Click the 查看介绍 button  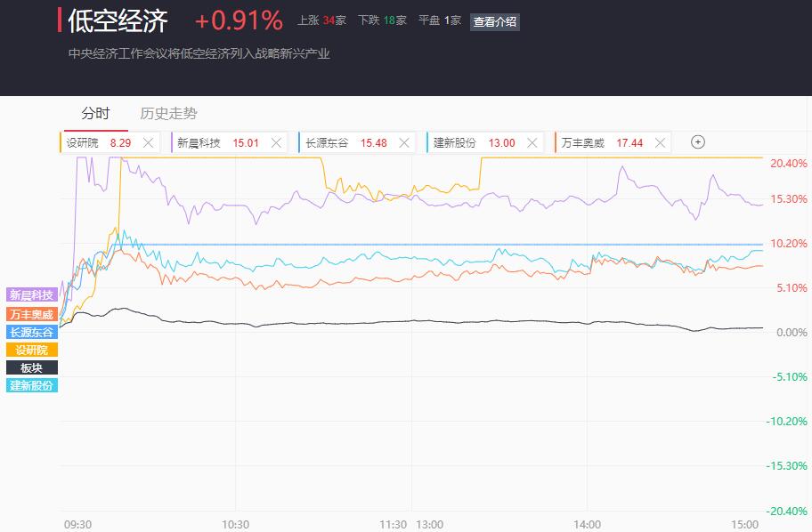click(x=494, y=21)
